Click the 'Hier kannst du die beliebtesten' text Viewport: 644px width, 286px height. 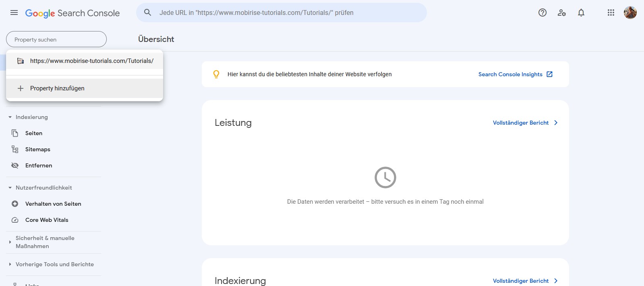309,74
